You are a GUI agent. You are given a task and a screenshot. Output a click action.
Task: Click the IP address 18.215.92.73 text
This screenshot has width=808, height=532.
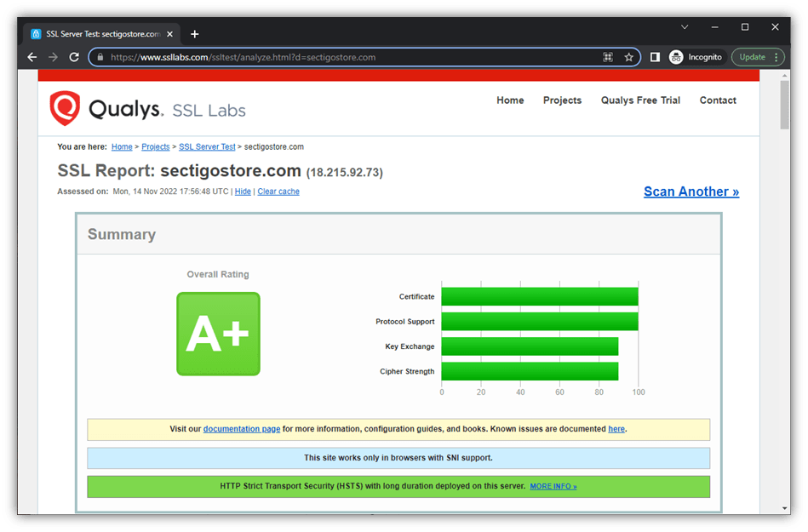[x=344, y=173]
